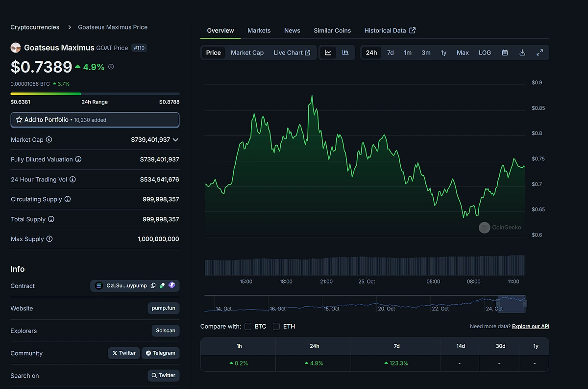The width and height of the screenshot is (588, 389).
Task: Select the 7d chart timeframe
Action: (x=390, y=52)
